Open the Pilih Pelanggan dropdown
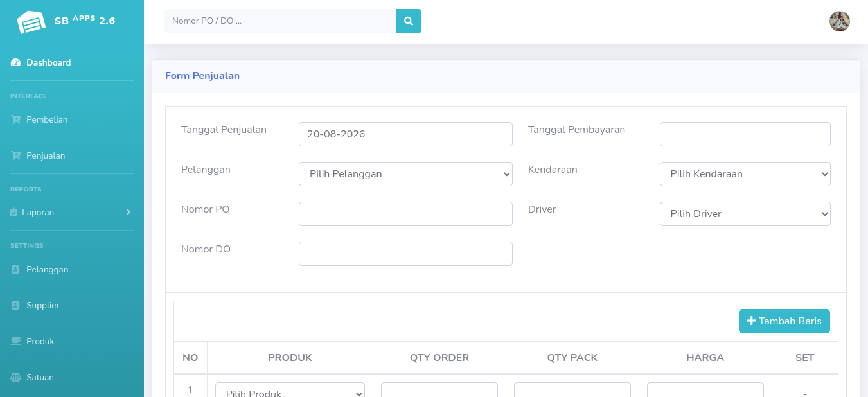This screenshot has width=868, height=397. click(x=405, y=174)
